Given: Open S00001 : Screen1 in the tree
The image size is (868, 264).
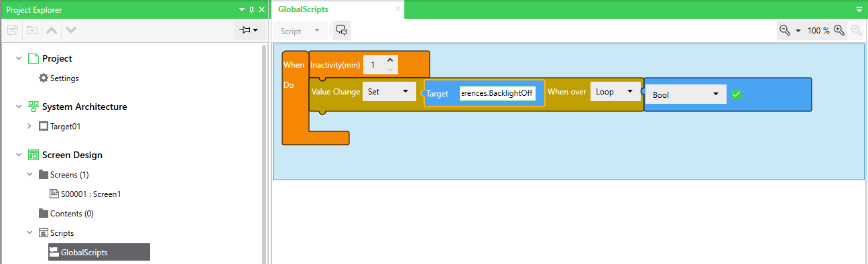Looking at the screenshot, I should [90, 194].
